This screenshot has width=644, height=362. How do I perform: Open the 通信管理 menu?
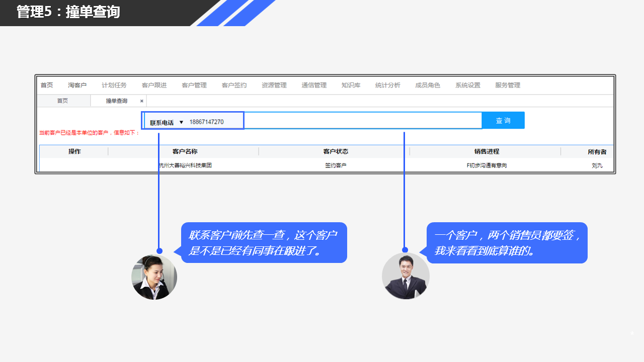[314, 85]
